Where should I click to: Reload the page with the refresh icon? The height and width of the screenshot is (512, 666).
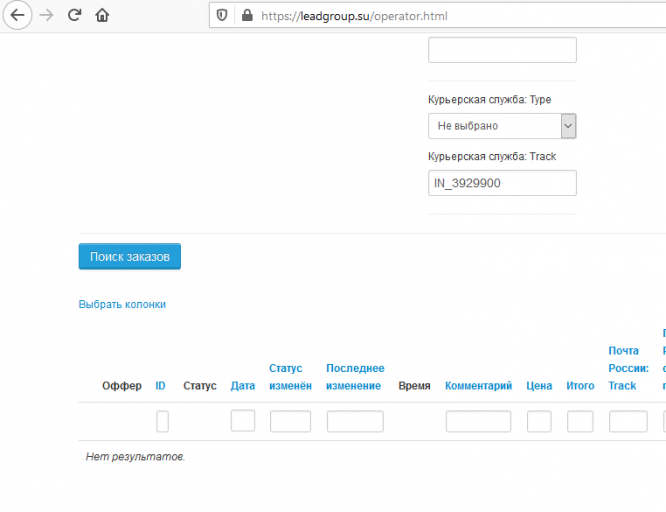click(x=74, y=15)
